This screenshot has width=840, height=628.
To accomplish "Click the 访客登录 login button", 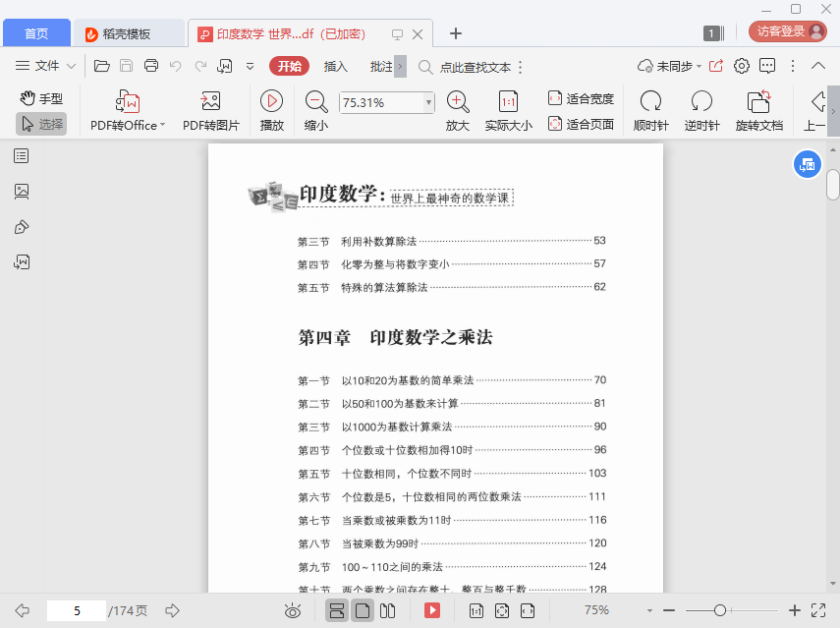I will pos(788,31).
